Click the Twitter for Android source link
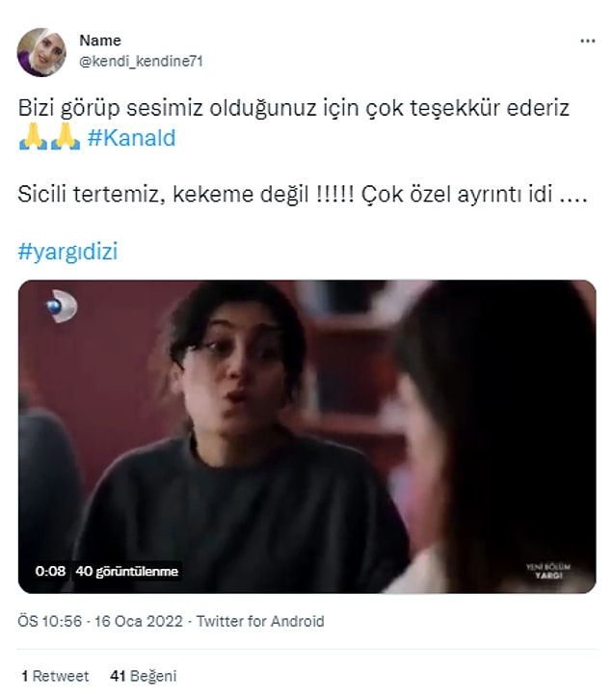Screen dimensions: 612x700 260,621
